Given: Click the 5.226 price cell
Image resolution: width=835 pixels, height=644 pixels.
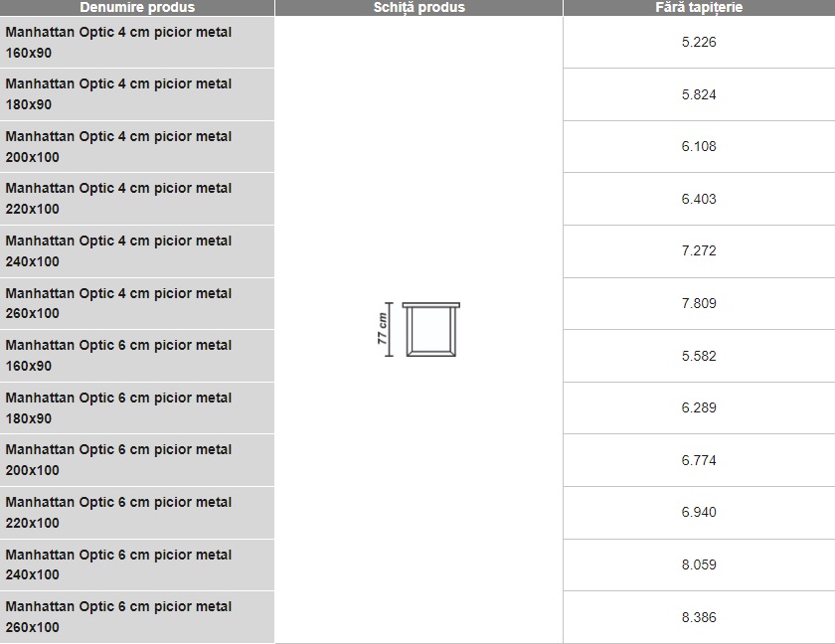Looking at the screenshot, I should pyautogui.click(x=699, y=42).
